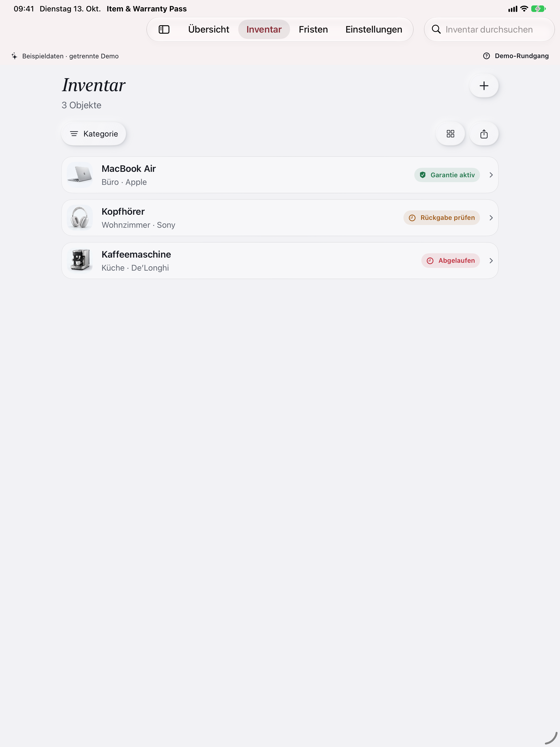This screenshot has height=747, width=560.
Task: Click the search magnifier icon
Action: pyautogui.click(x=436, y=29)
